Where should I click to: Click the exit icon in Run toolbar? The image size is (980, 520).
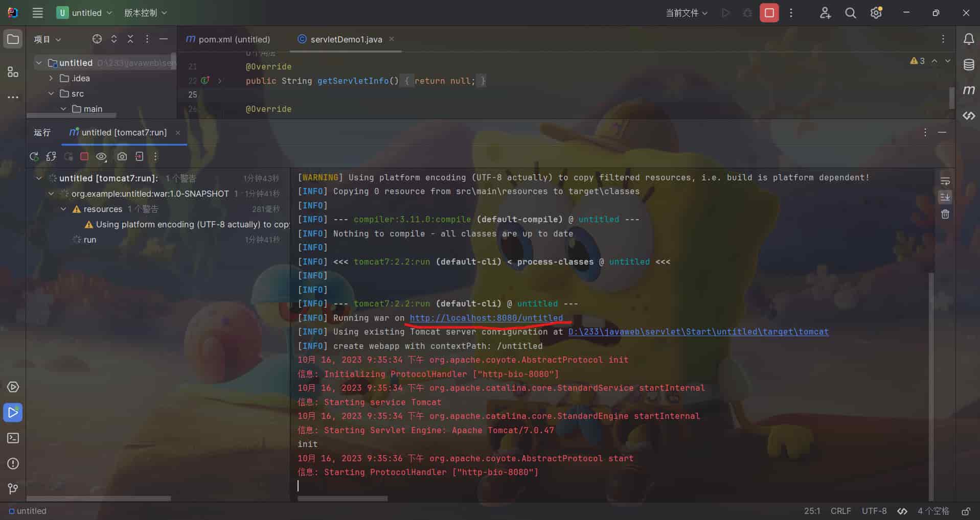[x=139, y=156]
